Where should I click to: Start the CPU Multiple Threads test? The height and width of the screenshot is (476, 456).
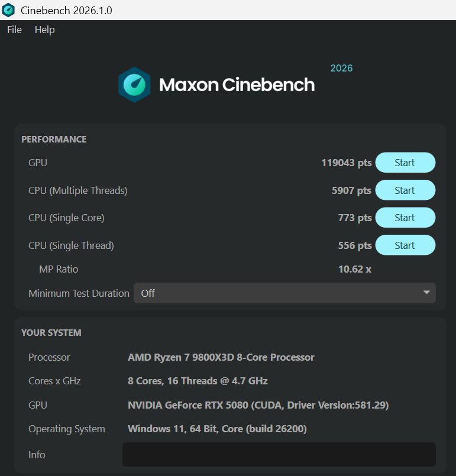405,190
